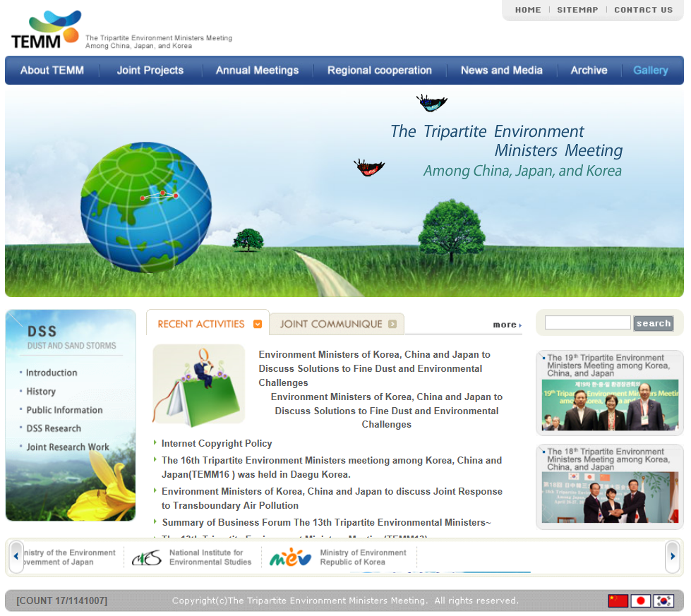Open the Recent Activities tab

tap(208, 324)
